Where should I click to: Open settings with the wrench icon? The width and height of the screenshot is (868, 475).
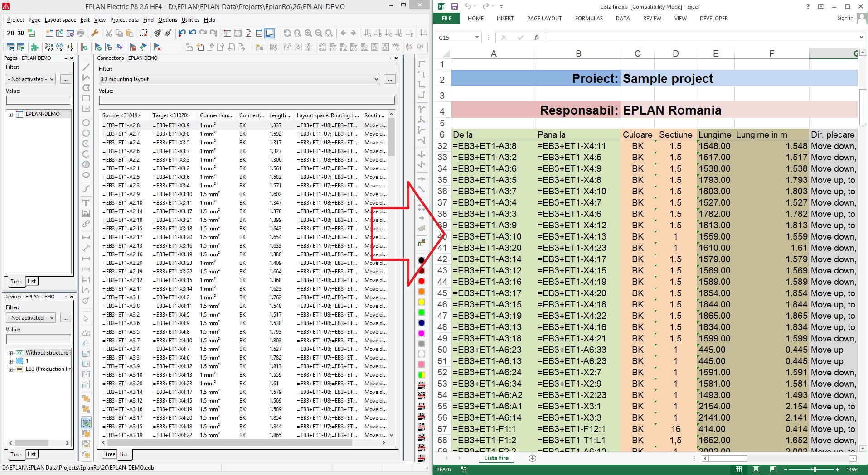point(95,33)
